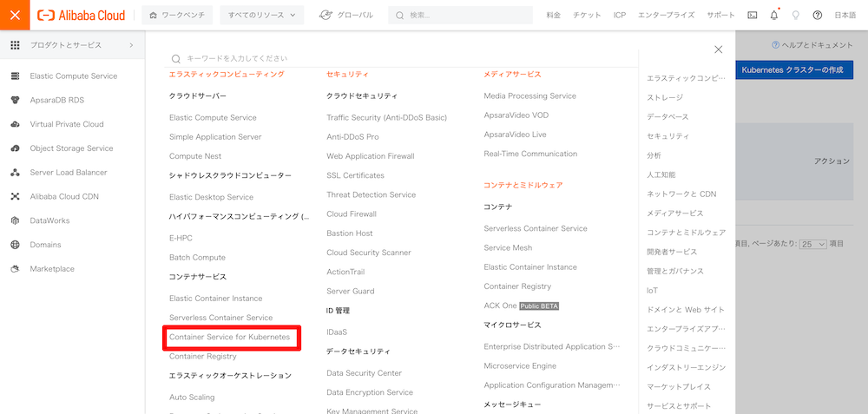Open Auto Scaling link
The width and height of the screenshot is (868, 414).
click(192, 397)
